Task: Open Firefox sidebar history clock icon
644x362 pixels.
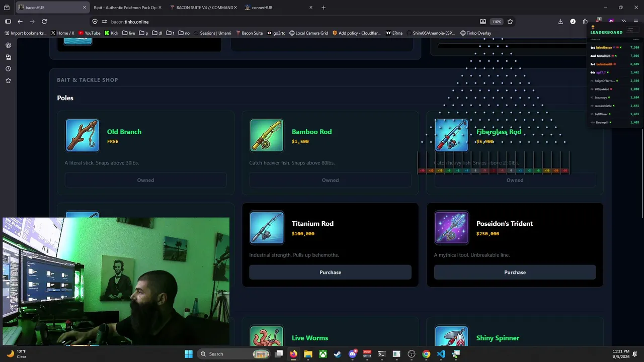Action: (8, 69)
